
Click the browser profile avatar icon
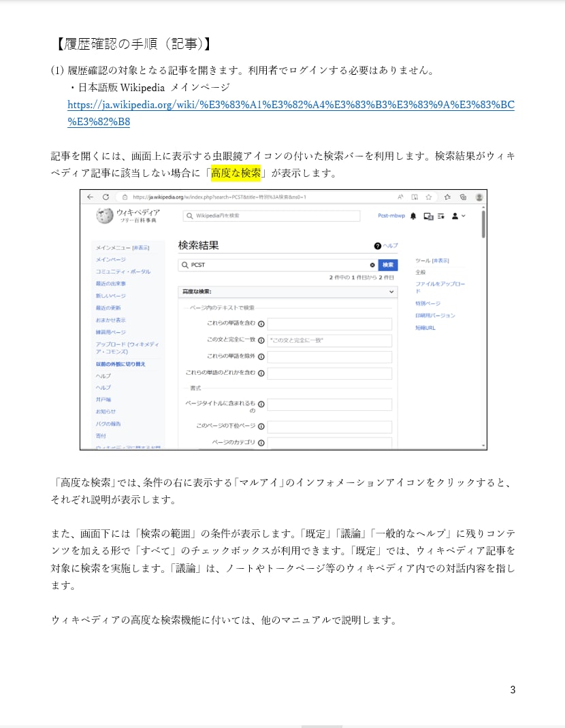click(479, 197)
